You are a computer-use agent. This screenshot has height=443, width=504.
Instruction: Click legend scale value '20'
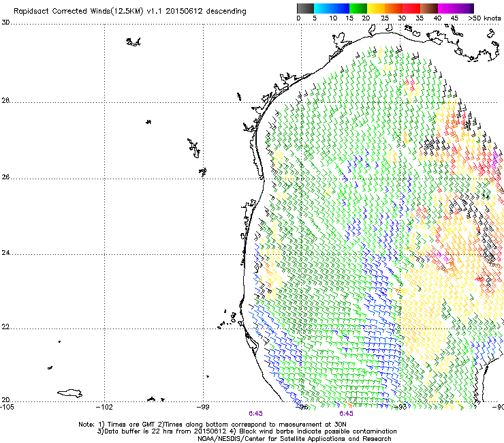[366, 18]
